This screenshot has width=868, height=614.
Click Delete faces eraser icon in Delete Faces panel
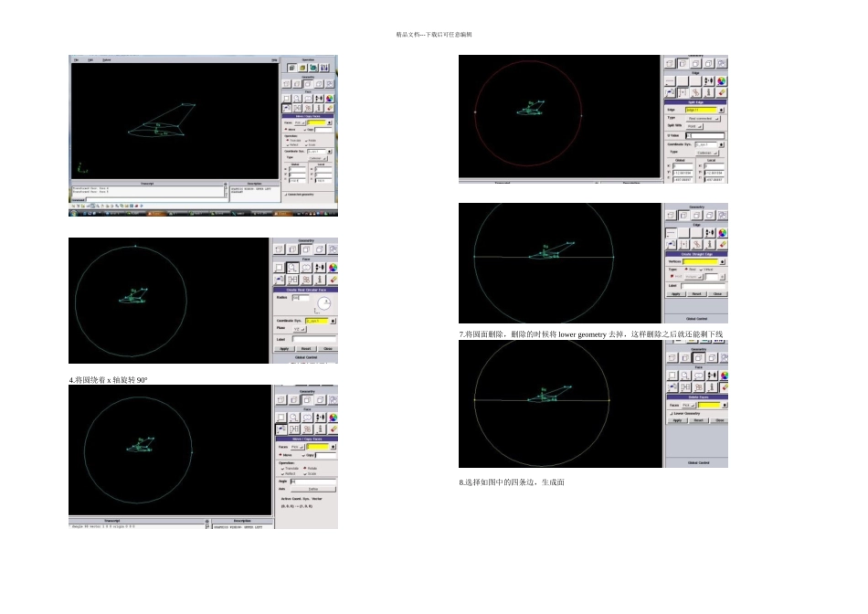pos(724,387)
